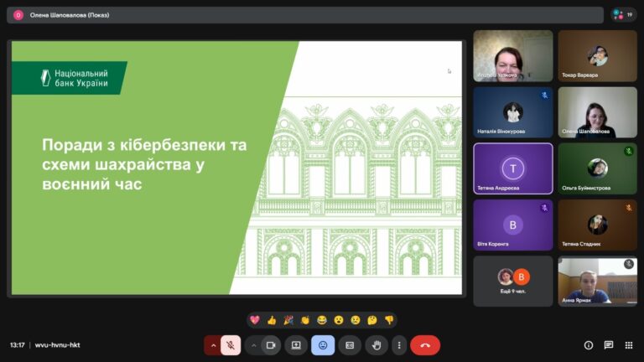Click meeting code wvu-hvnu-hkt
Screen dimensions: 644x362
58,345
